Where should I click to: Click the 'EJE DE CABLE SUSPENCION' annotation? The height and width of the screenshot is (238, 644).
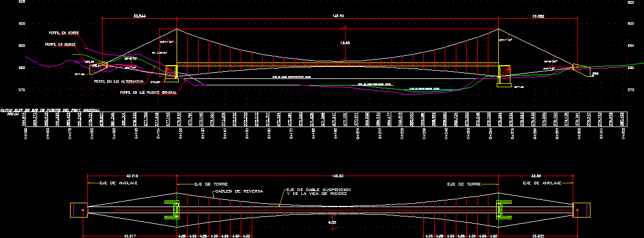(x=319, y=189)
